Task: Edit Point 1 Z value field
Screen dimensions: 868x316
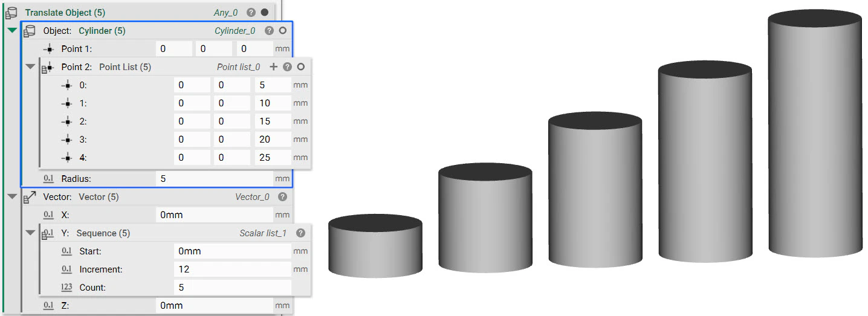Action: [x=254, y=49]
